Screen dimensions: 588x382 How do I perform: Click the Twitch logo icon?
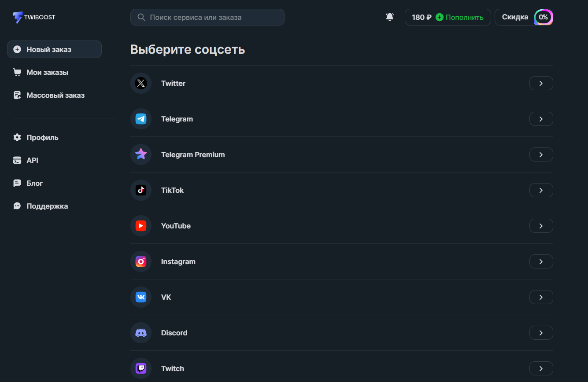[141, 368]
